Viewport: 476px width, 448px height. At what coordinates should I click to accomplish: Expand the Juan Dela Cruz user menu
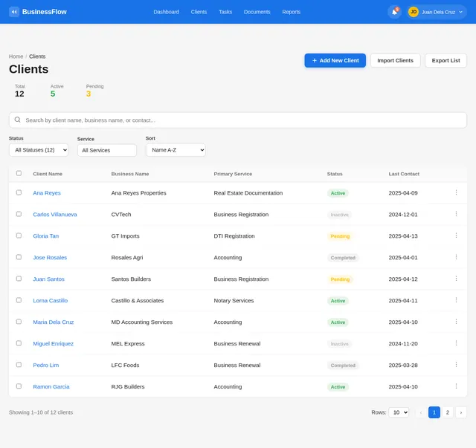click(437, 12)
